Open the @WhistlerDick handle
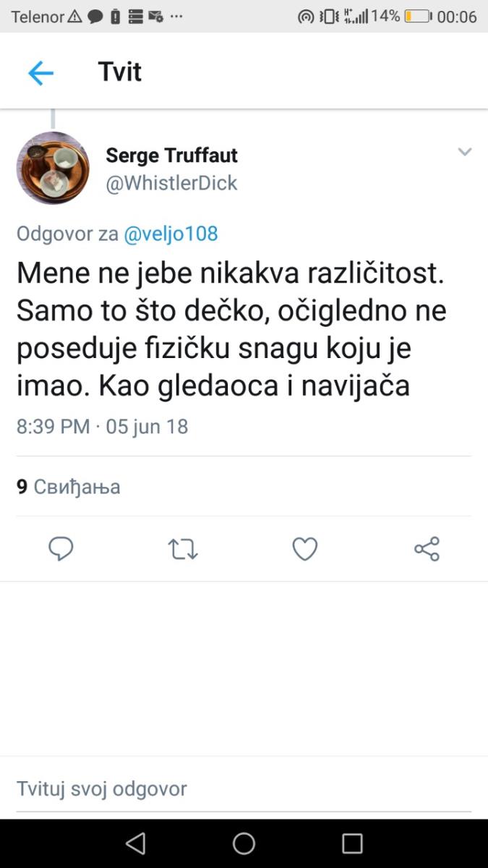The width and height of the screenshot is (488, 868). 171,183
